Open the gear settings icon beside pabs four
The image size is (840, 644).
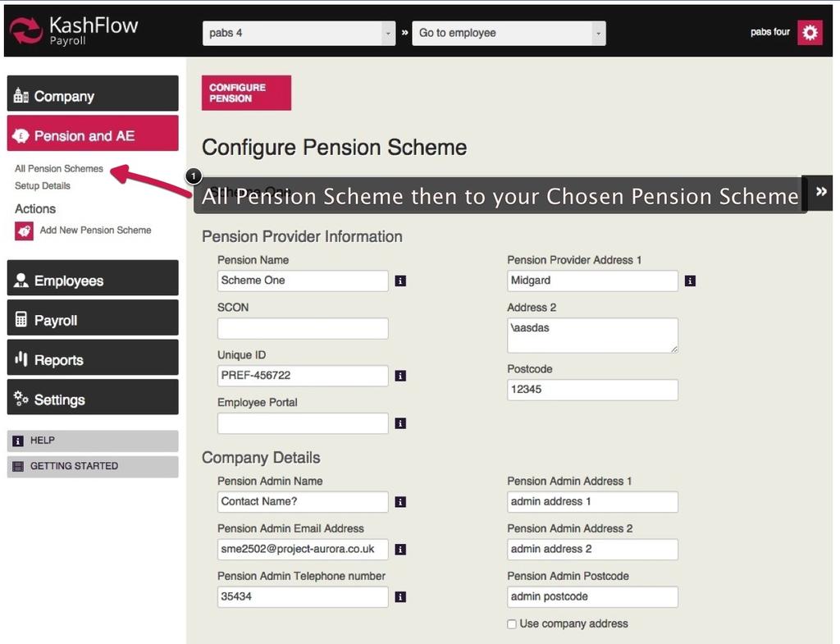coord(810,33)
